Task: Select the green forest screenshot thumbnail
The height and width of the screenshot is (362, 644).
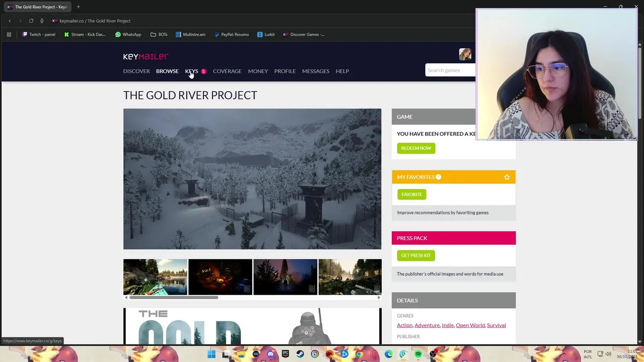Action: pos(350,277)
